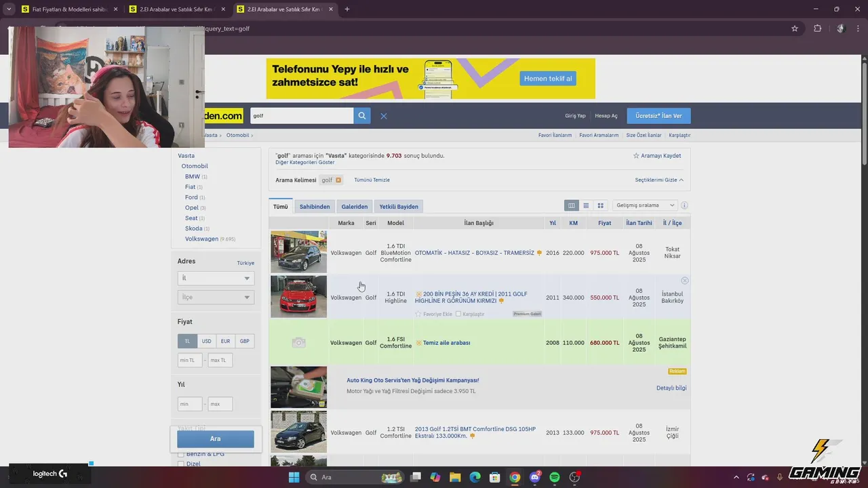This screenshot has width=868, height=488.
Task: Select the Sahibinden listings tab
Action: [315, 207]
